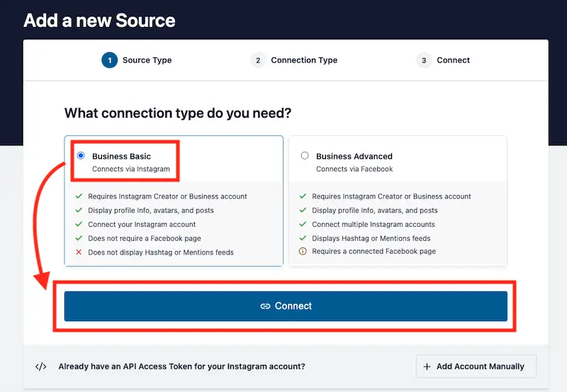Viewport: 567px width, 392px height.
Task: Click the blue Connect button
Action: [286, 306]
